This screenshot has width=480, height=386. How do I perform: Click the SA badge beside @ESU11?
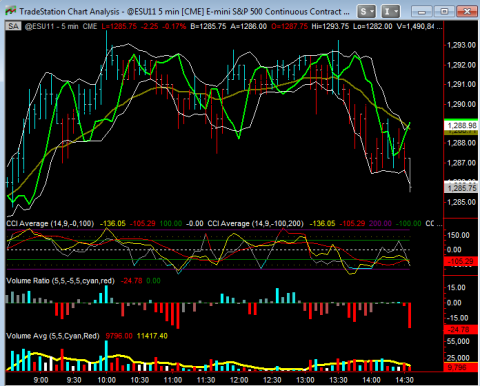click(13, 26)
